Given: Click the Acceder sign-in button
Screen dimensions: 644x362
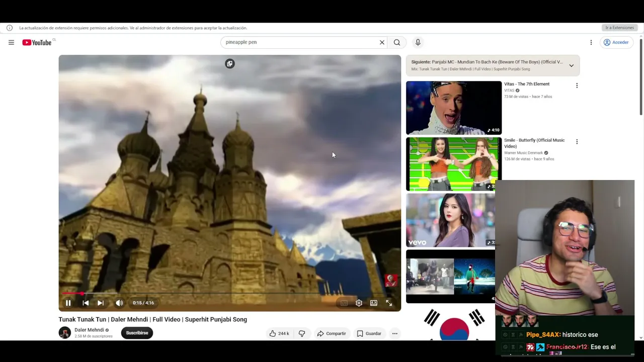Looking at the screenshot, I should [x=616, y=43].
